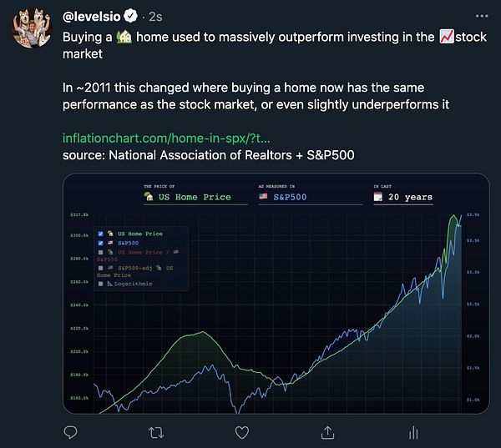The width and height of the screenshot is (501, 448).
Task: Open the US Home Price selector dropdown
Action: point(195,197)
